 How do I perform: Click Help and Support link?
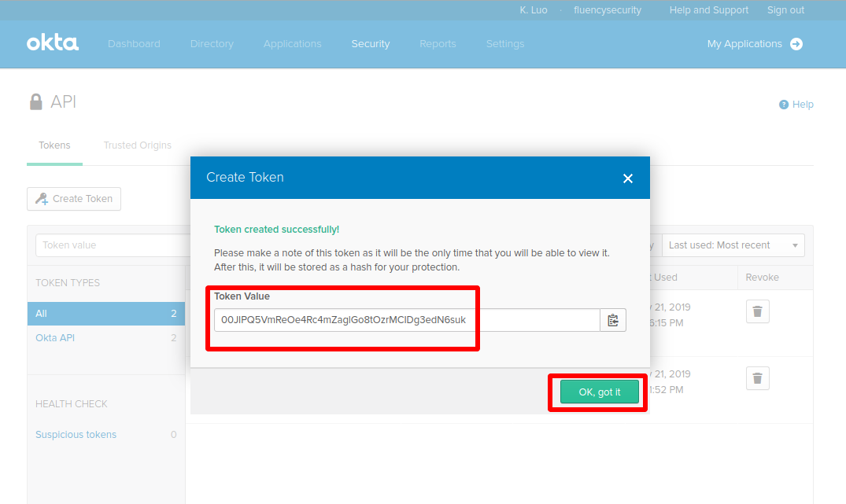pos(708,10)
